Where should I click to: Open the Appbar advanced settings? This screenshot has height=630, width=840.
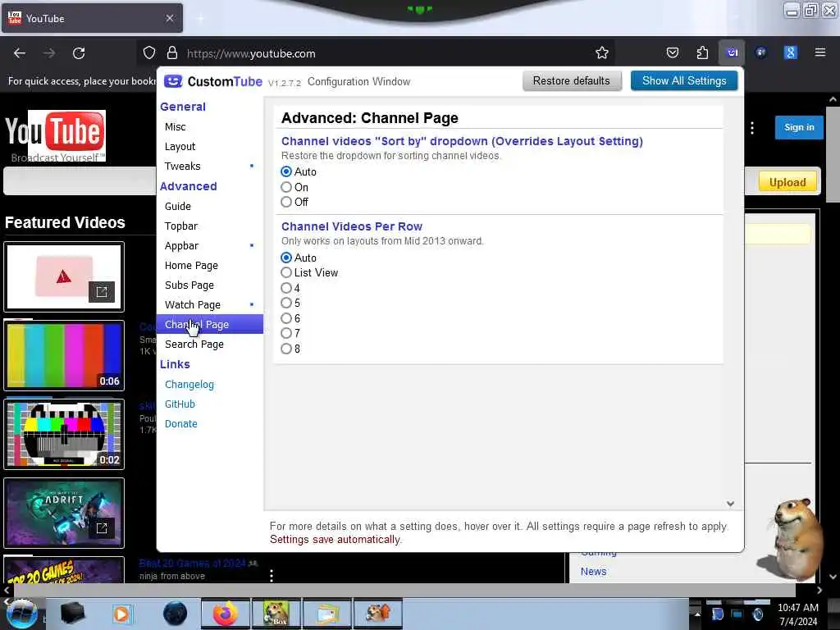(x=210, y=246)
